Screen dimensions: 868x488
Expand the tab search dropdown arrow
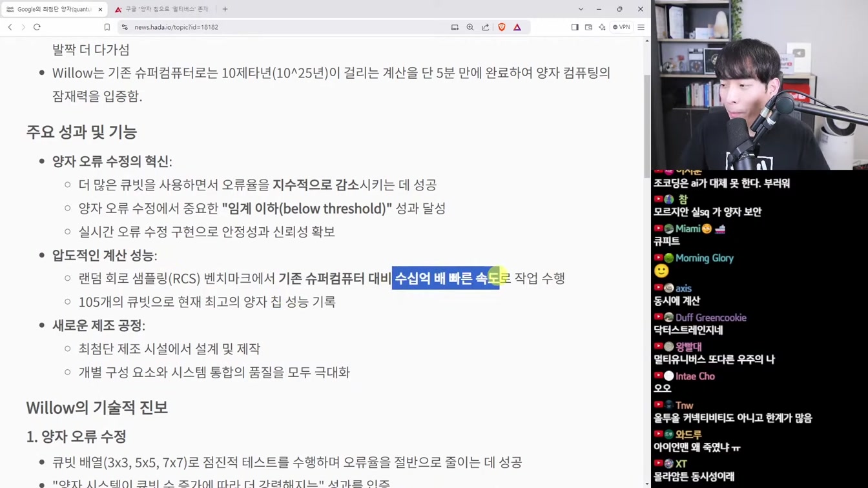pyautogui.click(x=581, y=9)
